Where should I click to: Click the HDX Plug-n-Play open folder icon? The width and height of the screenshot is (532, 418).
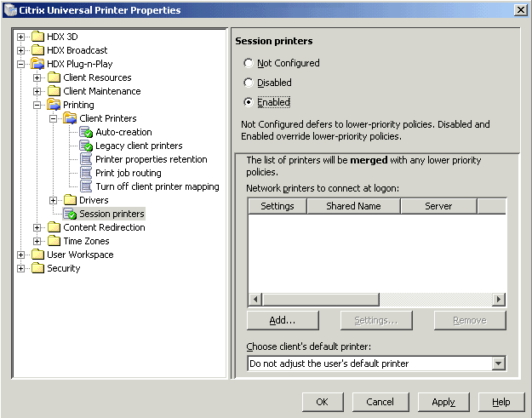click(x=37, y=64)
